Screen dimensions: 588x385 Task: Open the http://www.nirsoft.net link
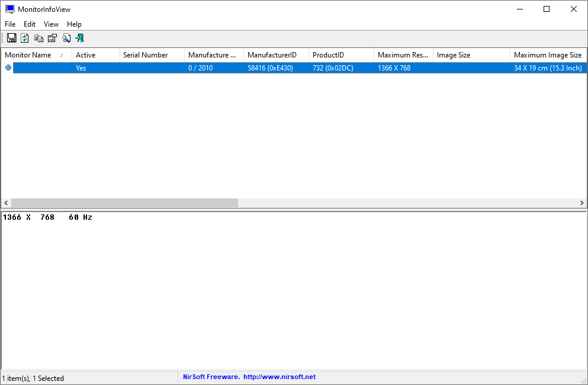tap(279, 377)
